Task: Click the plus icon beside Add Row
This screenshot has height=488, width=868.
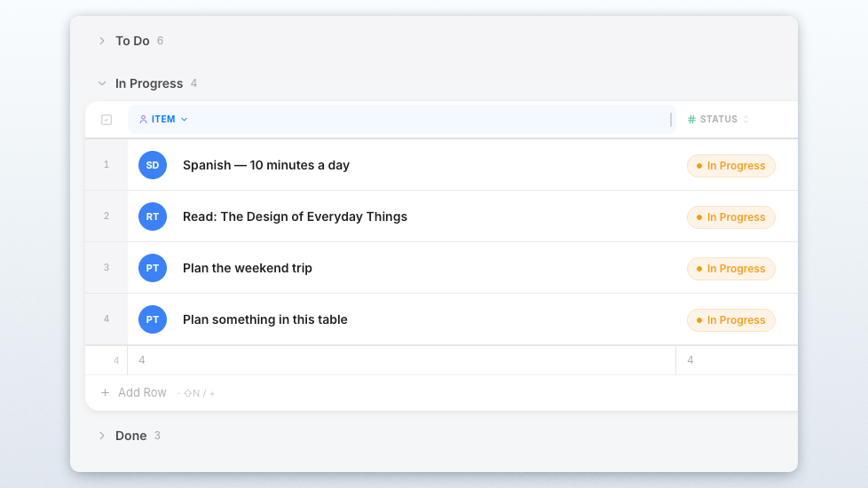Action: (x=106, y=393)
